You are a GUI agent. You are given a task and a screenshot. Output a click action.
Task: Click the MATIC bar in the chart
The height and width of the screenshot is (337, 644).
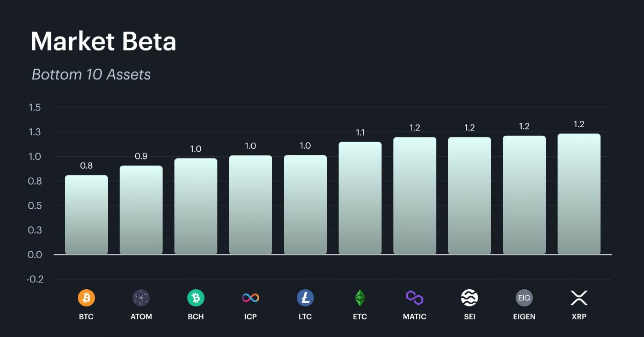415,195
